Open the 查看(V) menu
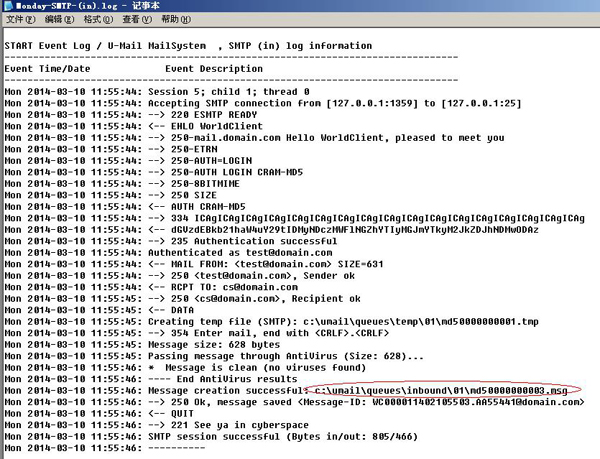 [135, 19]
